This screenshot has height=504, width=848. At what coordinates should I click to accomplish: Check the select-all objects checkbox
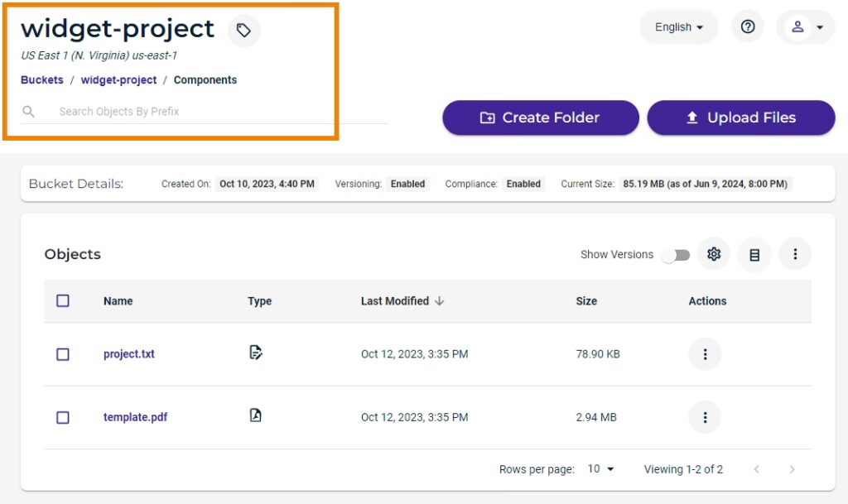click(63, 301)
